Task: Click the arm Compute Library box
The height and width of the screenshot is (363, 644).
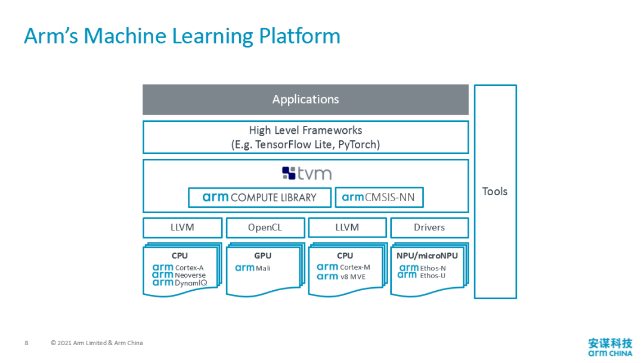Action: tap(259, 198)
